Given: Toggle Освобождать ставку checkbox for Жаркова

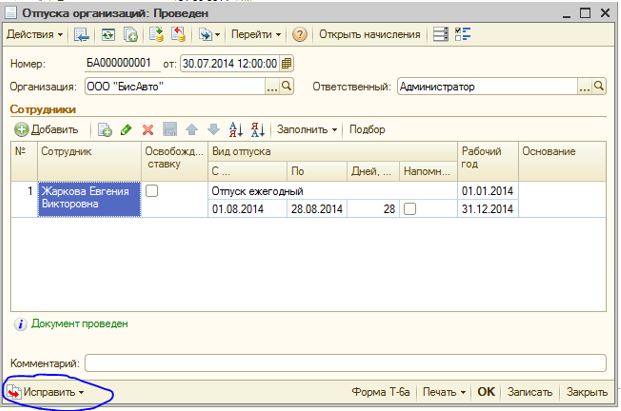Looking at the screenshot, I should pos(153,191).
